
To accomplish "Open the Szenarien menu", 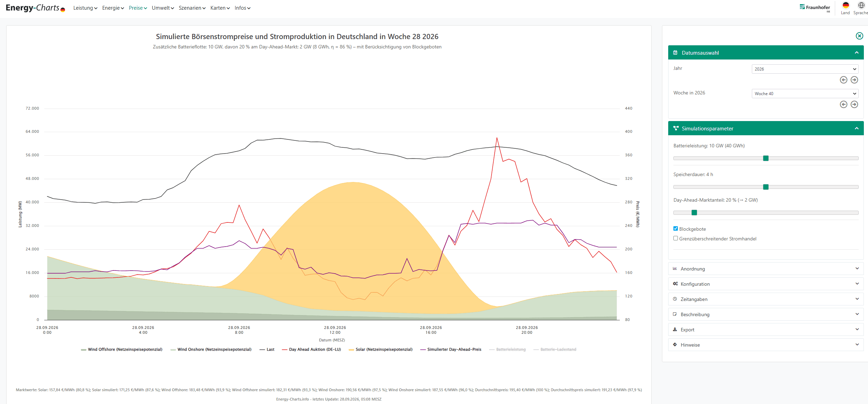I will 192,8.
